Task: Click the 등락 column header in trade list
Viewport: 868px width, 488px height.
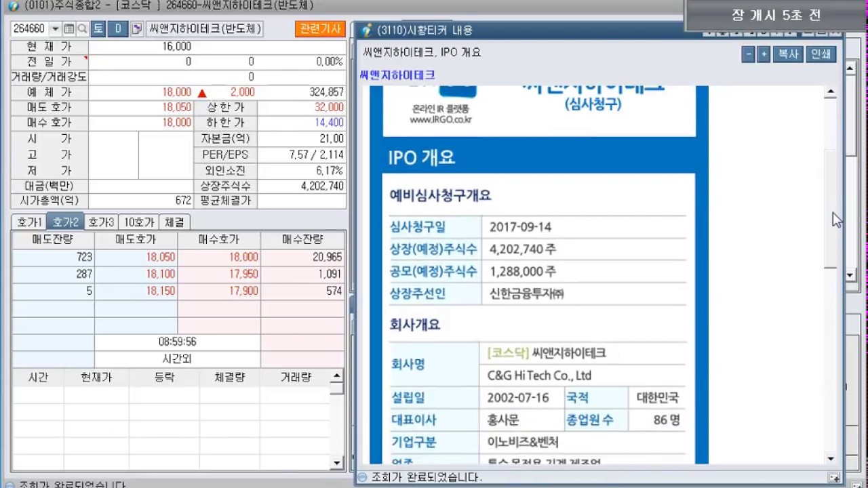Action: pyautogui.click(x=164, y=378)
